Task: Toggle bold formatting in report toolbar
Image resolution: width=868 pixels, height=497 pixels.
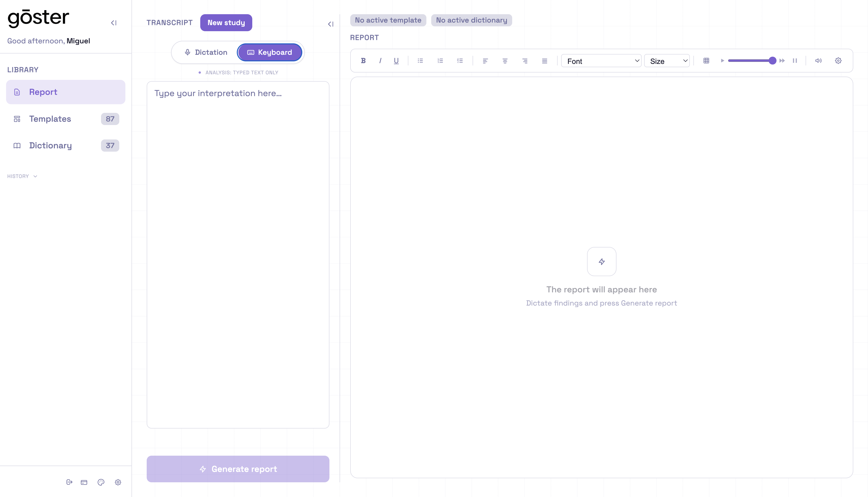Action: point(363,61)
